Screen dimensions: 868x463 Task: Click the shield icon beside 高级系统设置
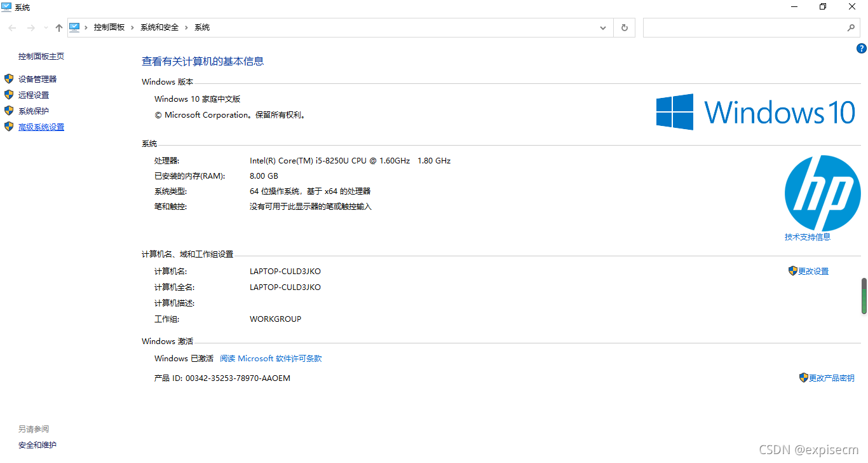click(9, 127)
